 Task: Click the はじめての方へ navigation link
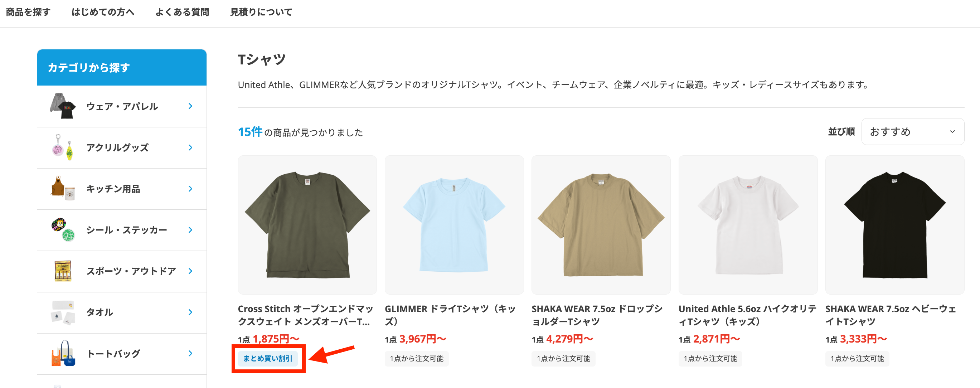coord(103,12)
